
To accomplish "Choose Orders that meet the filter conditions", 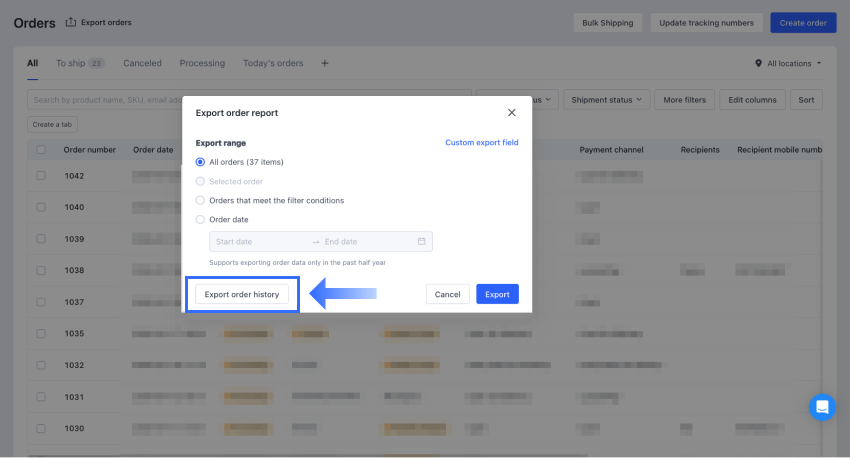I will point(201,200).
